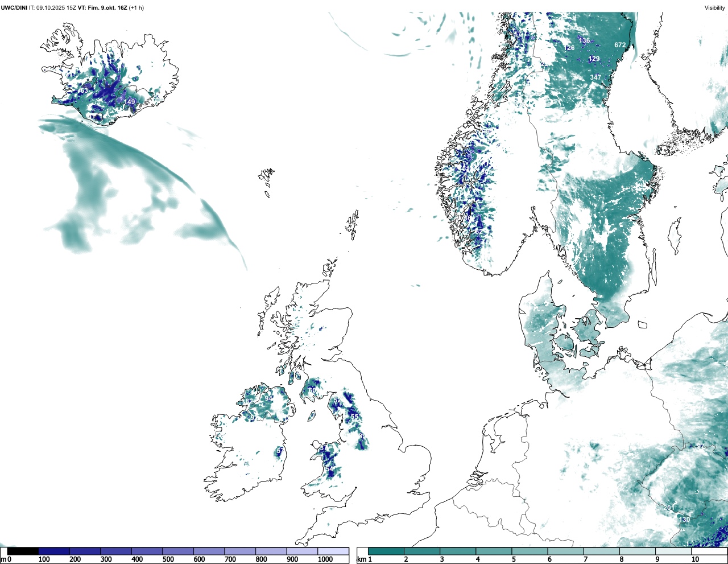Select the '54' value over Wales
The width and height of the screenshot is (728, 564).
pos(329,469)
